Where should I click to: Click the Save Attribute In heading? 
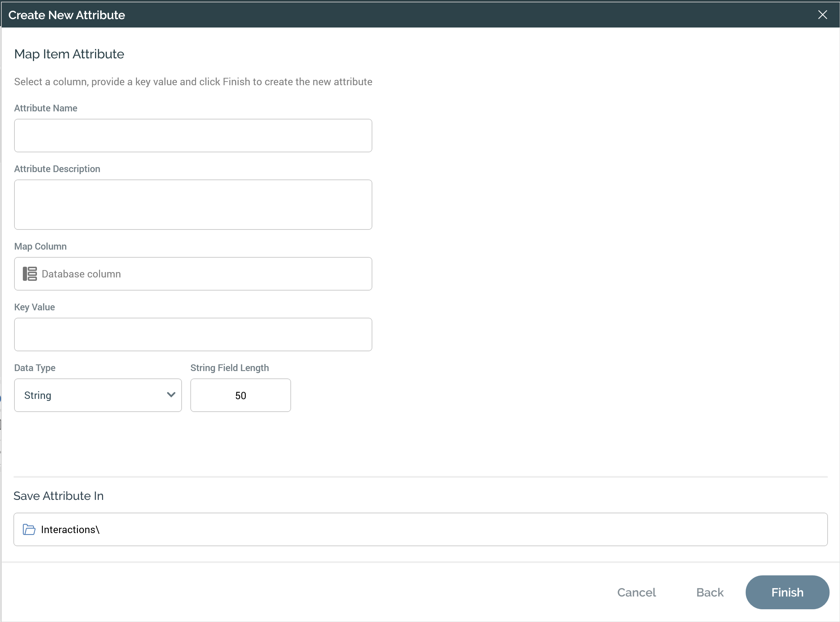click(58, 496)
